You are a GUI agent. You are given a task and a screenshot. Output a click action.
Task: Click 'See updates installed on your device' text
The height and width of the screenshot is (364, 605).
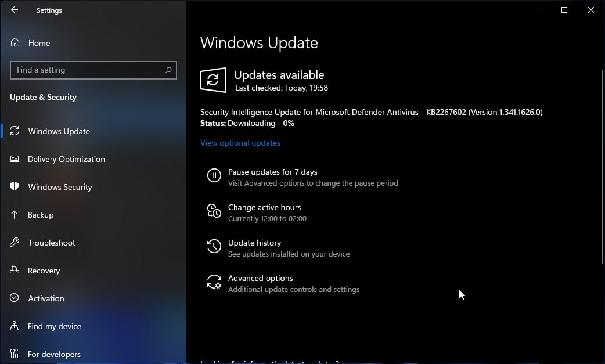point(289,254)
